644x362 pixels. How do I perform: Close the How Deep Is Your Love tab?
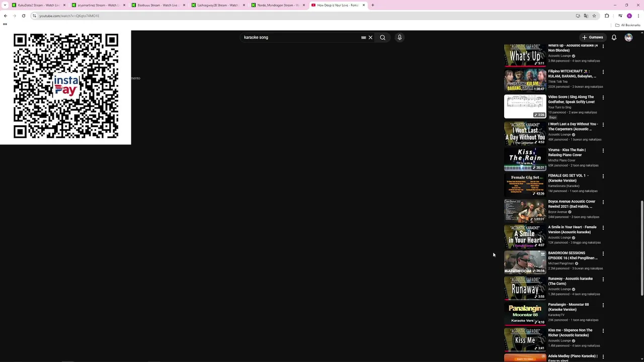(363, 5)
